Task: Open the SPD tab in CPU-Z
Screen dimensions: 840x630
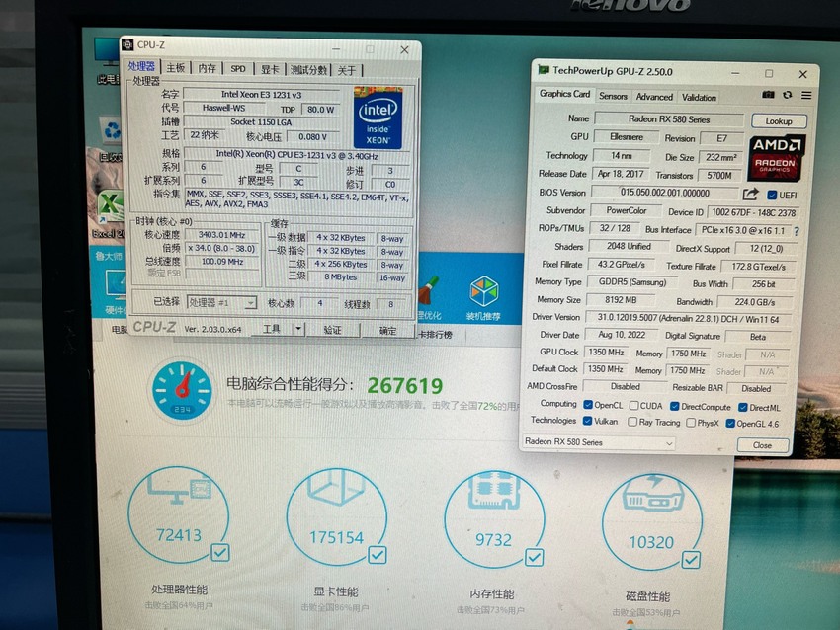Action: coord(238,69)
